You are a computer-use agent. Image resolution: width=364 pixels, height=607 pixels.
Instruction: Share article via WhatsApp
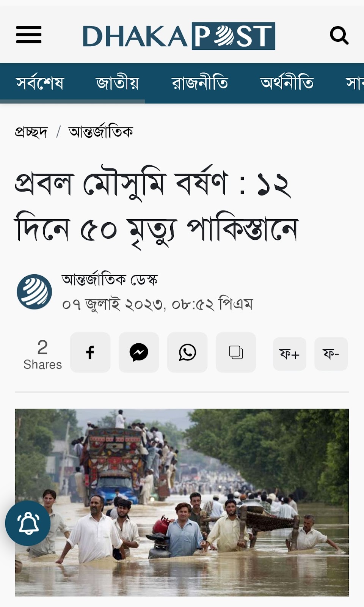click(x=187, y=352)
